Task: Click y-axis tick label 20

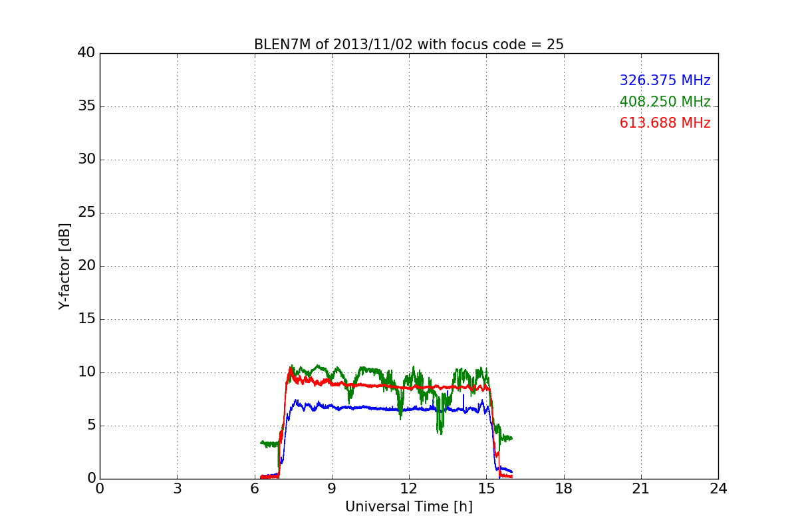Action: tap(86, 266)
